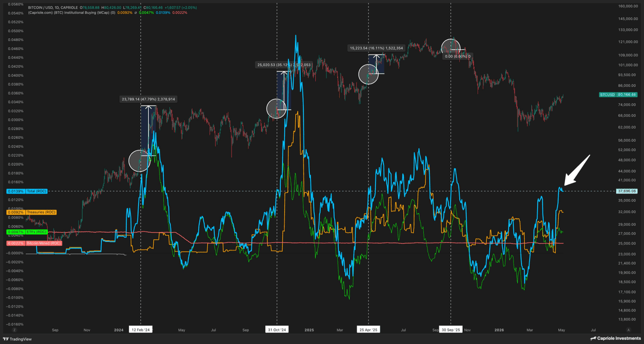Click the close value C80,166.46 in header
644x344 pixels.
pyautogui.click(x=153, y=8)
